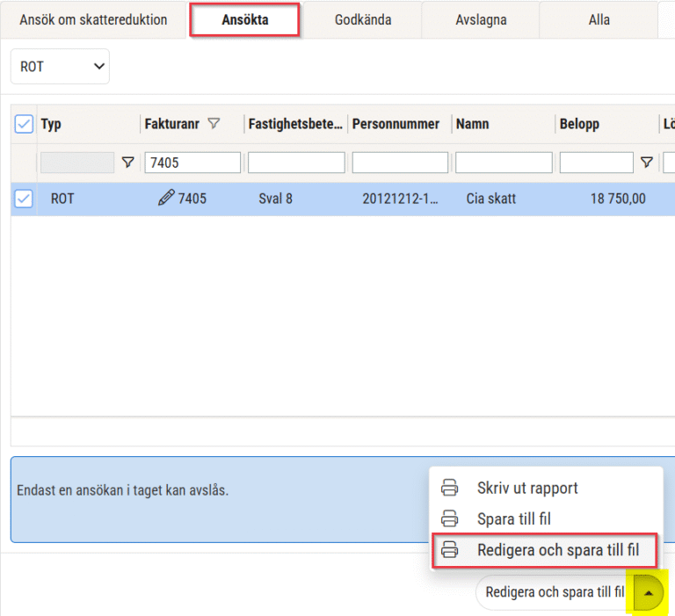
Task: Click the Fakturanr filter field containing 7405
Action: coord(192,163)
